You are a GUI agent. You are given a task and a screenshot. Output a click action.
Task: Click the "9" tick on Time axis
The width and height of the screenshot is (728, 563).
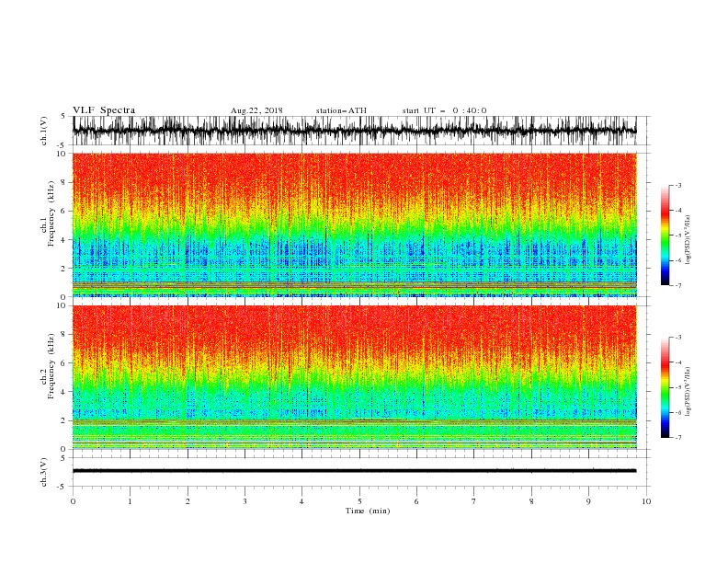[588, 501]
